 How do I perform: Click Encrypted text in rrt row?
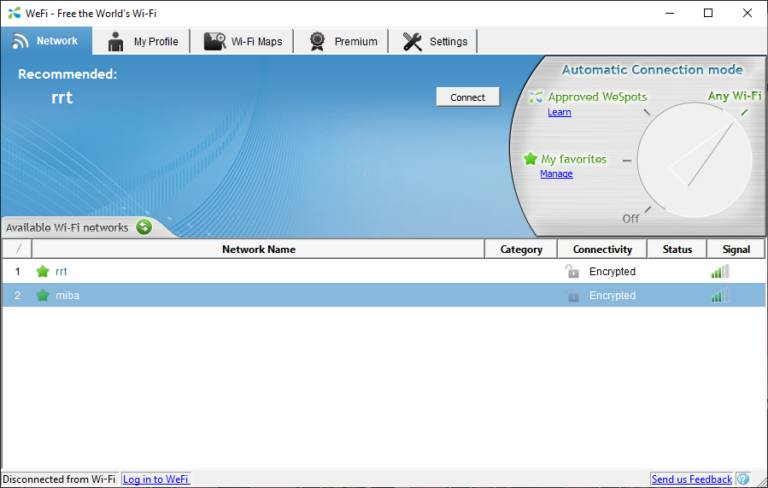tap(612, 271)
